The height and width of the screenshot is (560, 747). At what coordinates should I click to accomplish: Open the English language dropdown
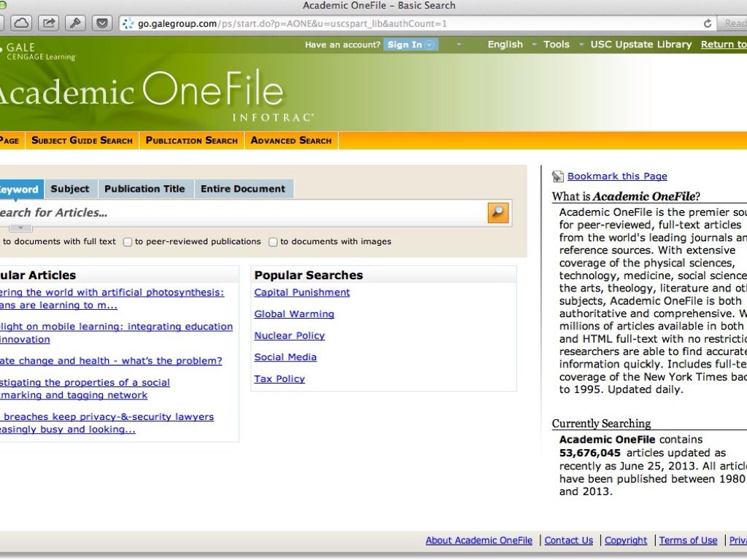point(505,44)
